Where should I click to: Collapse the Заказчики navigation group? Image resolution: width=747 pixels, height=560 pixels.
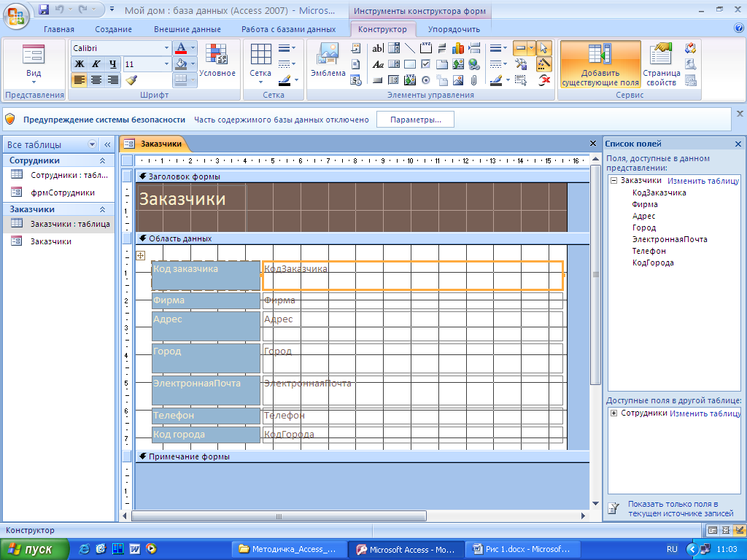(x=102, y=209)
